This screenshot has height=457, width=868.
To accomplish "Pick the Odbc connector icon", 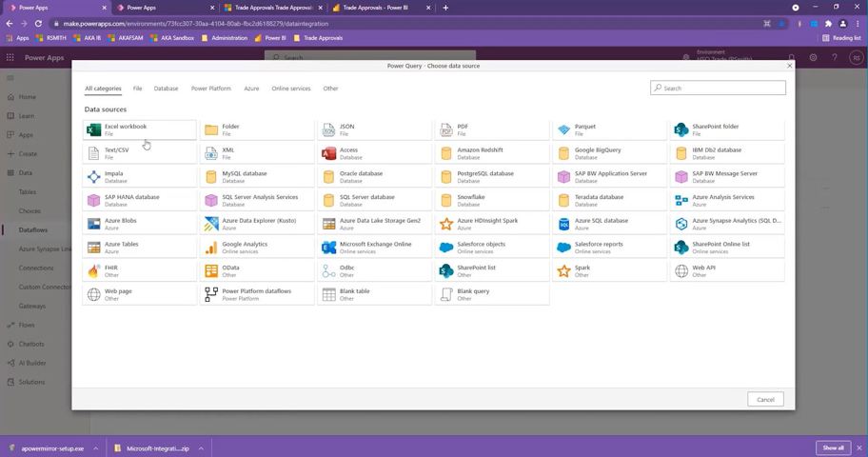I will [328, 271].
